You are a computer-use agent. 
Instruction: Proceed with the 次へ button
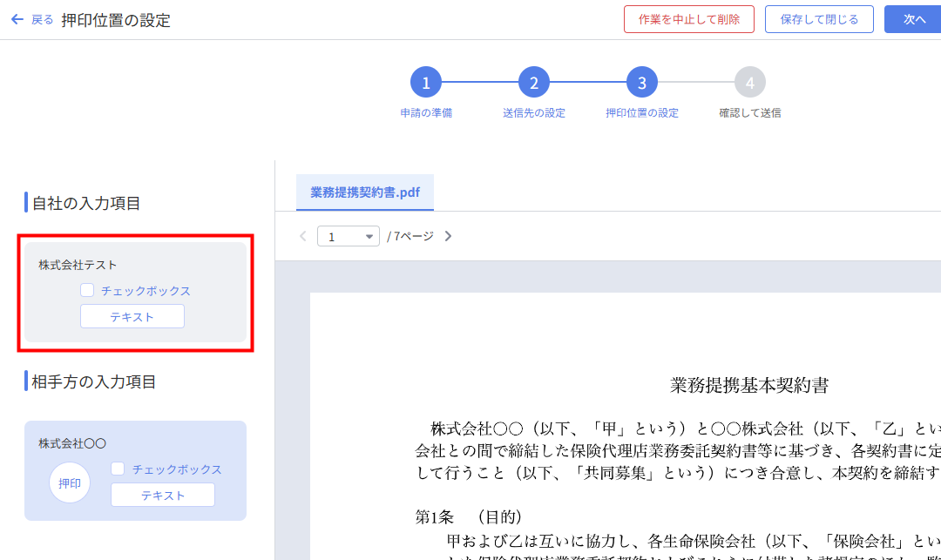[913, 19]
